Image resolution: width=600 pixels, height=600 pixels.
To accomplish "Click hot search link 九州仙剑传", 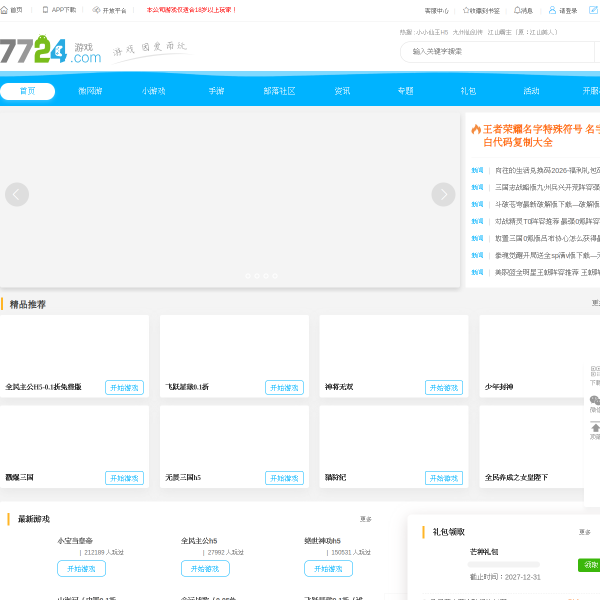I will pos(468,33).
